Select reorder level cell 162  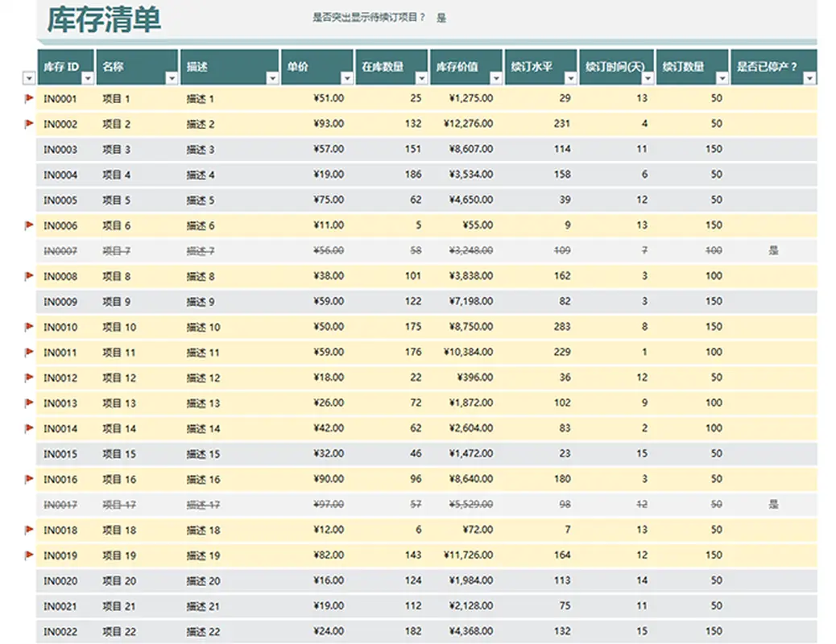[562, 275]
